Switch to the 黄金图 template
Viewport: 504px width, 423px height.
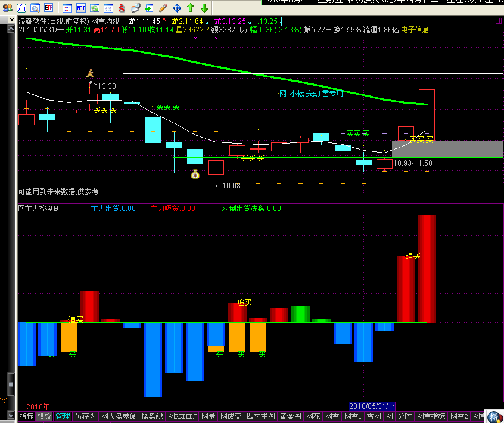[x=291, y=416]
